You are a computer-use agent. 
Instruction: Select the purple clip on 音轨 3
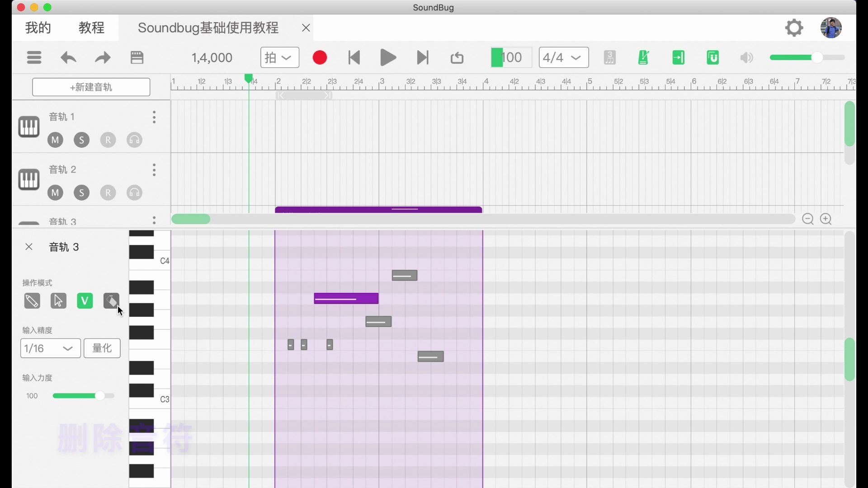[378, 210]
